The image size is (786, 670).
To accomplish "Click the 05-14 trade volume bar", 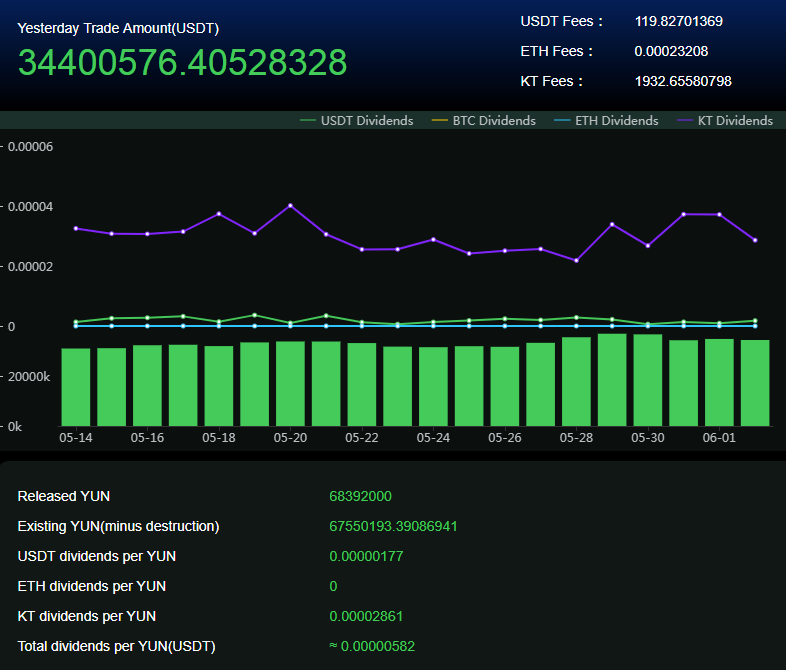I will [x=76, y=387].
